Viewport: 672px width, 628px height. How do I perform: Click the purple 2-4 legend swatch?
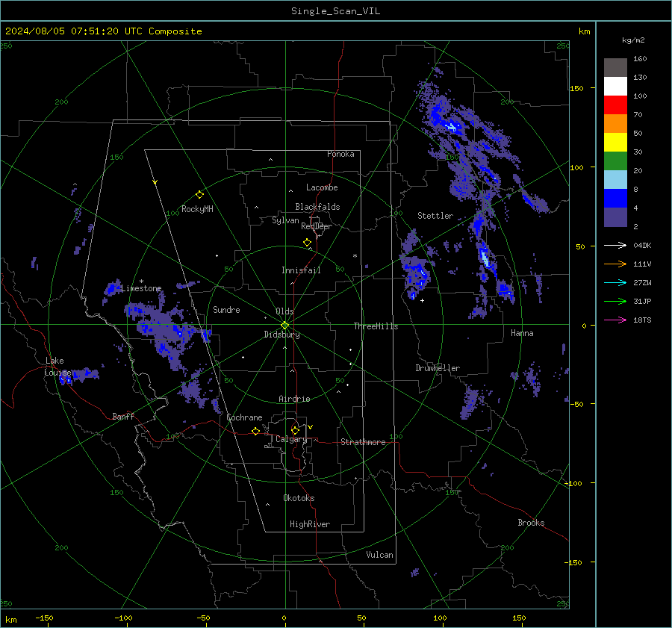pyautogui.click(x=615, y=217)
